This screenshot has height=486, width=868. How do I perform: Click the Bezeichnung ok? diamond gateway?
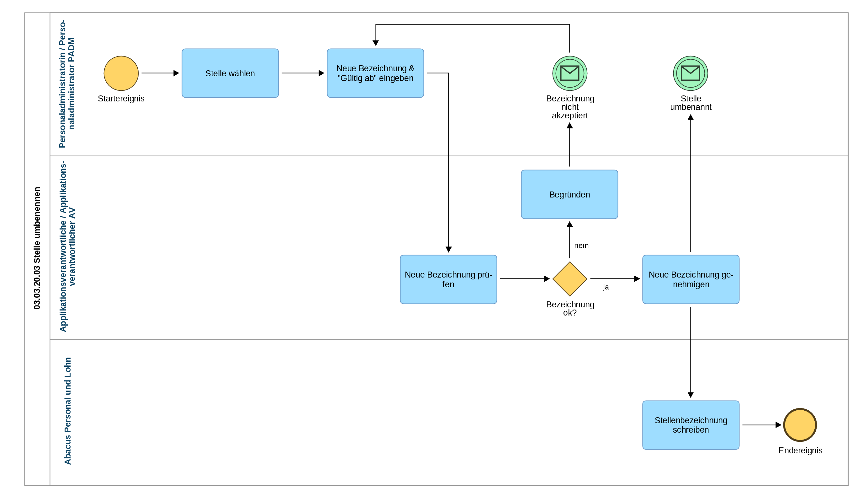click(x=569, y=279)
